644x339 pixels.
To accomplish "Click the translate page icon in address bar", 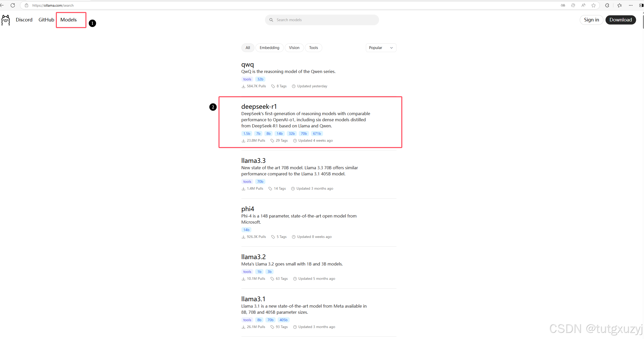I will pos(563,5).
